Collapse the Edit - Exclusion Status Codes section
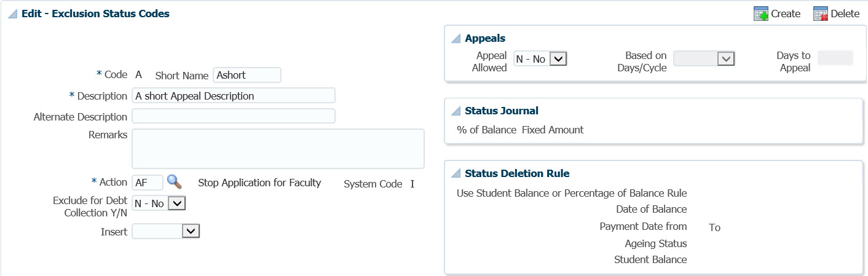Viewport: 868px width, 276px height. coord(12,14)
